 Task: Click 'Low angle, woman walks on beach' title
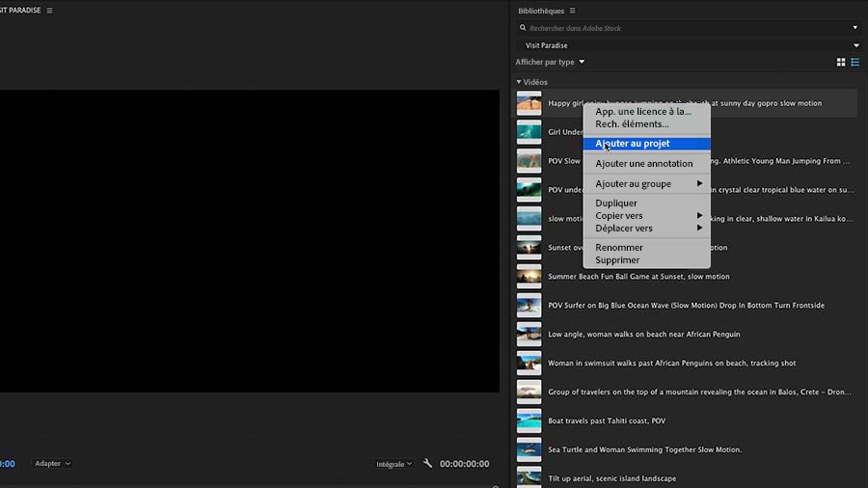click(644, 335)
